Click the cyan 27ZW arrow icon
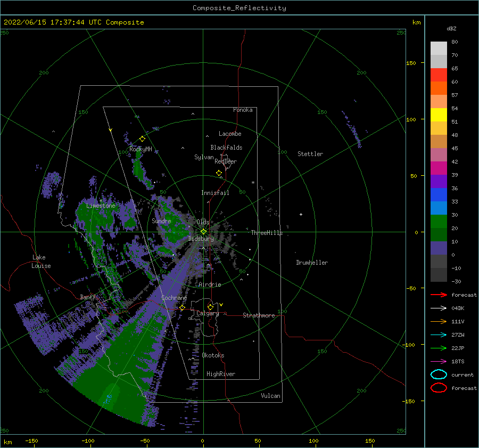Screen dimensions: 479x448 [439, 335]
